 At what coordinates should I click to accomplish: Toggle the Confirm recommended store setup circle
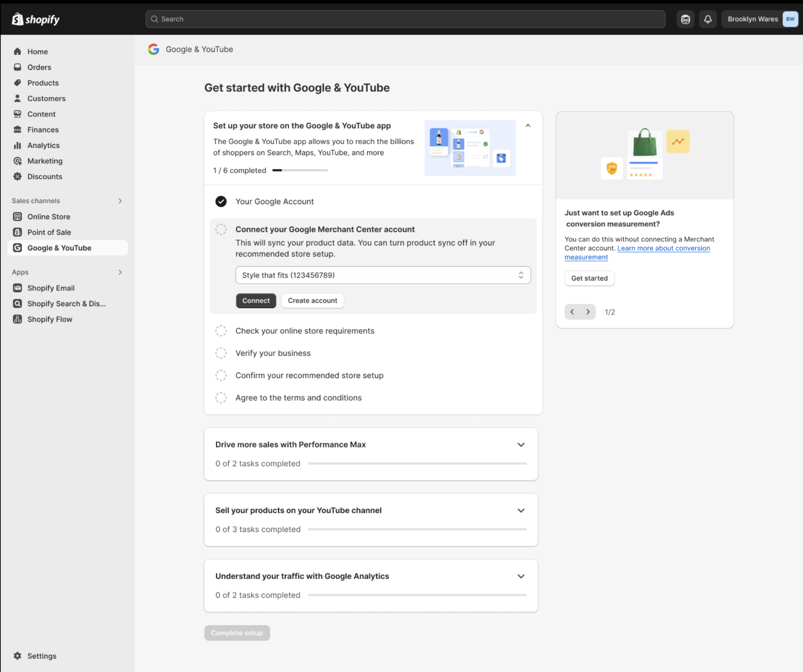[x=221, y=375]
